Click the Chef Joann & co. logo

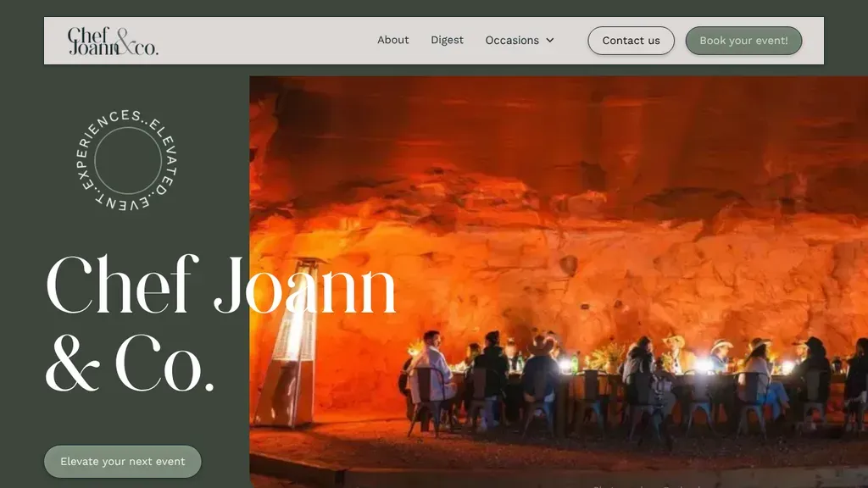click(x=113, y=41)
